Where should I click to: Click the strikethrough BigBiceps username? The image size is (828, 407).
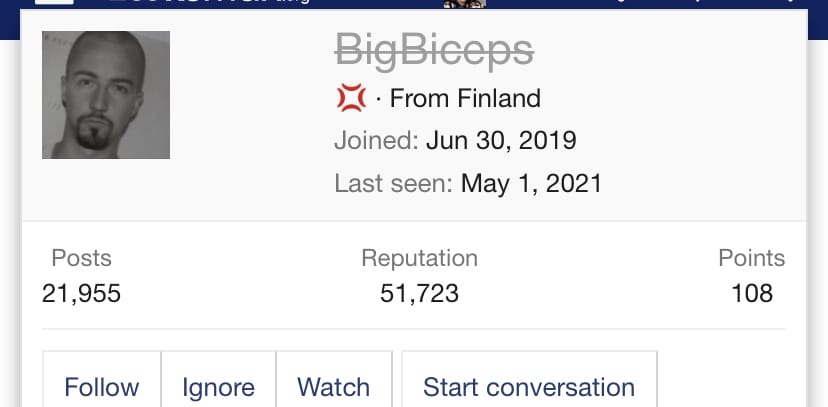(x=434, y=51)
